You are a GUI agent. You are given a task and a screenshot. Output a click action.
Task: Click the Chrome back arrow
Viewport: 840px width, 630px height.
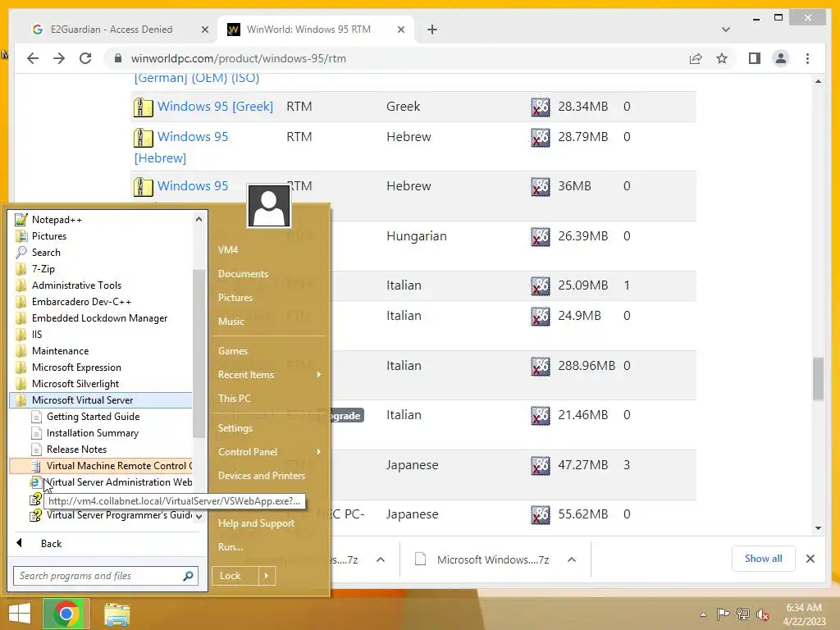(x=33, y=58)
